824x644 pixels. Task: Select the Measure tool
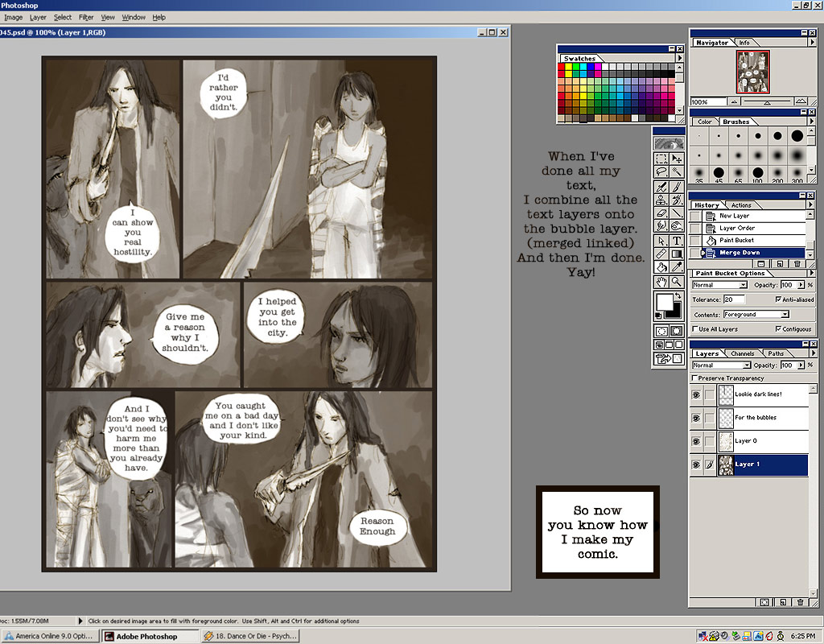pyautogui.click(x=661, y=254)
